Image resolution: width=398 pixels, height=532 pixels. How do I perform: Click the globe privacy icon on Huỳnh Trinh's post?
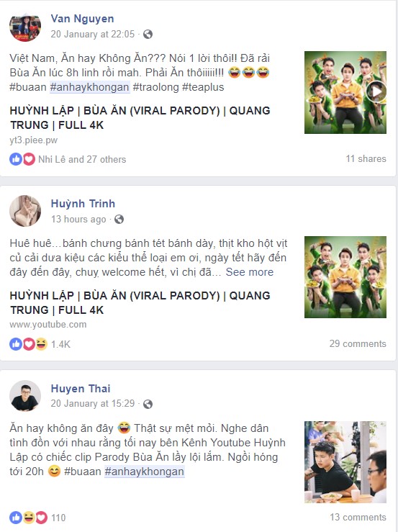click(x=119, y=219)
